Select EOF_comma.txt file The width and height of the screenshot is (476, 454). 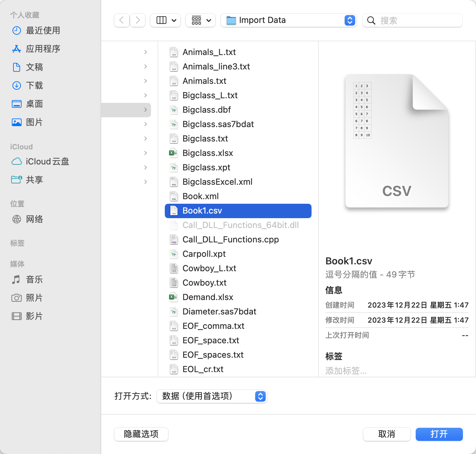tap(238, 326)
